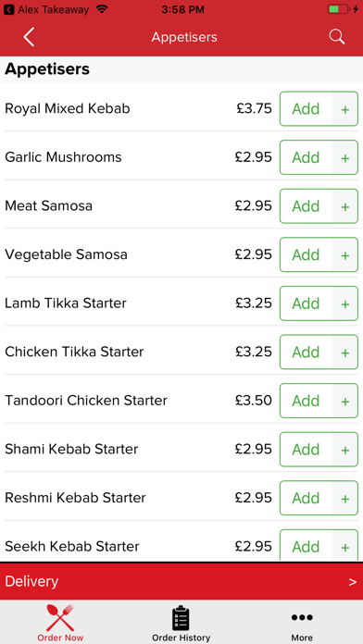Return to Alex Takeaway via status bar
The height and width of the screenshot is (644, 363).
46,9
